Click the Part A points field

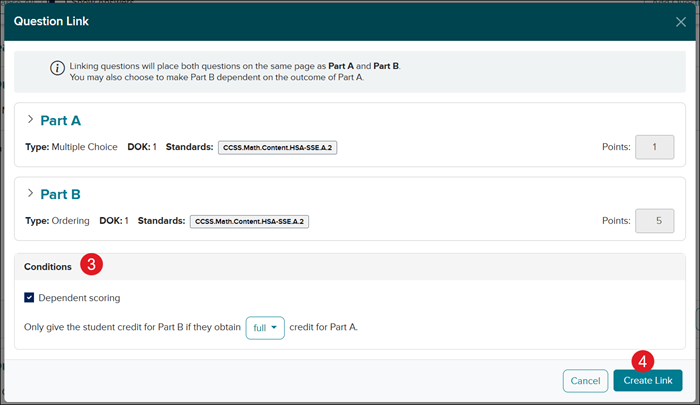click(x=654, y=147)
